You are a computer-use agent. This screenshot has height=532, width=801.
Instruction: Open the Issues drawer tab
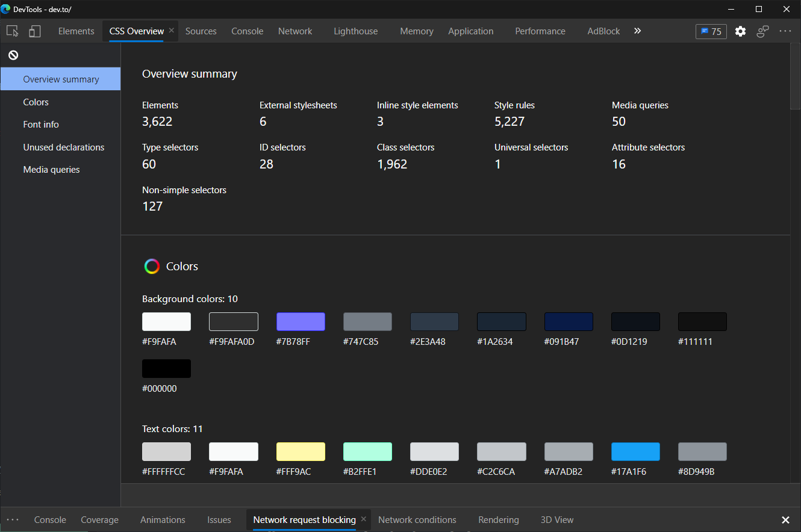(x=219, y=520)
